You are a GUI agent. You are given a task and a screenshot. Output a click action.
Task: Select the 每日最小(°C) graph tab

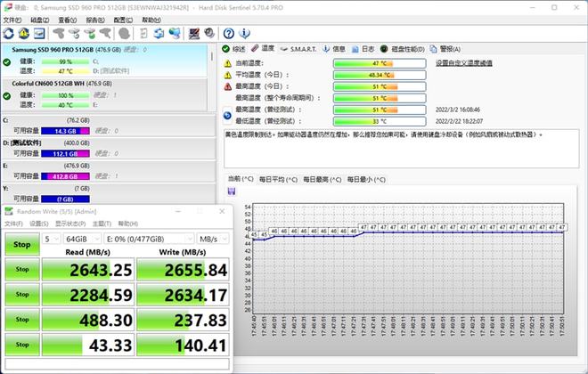[366, 180]
